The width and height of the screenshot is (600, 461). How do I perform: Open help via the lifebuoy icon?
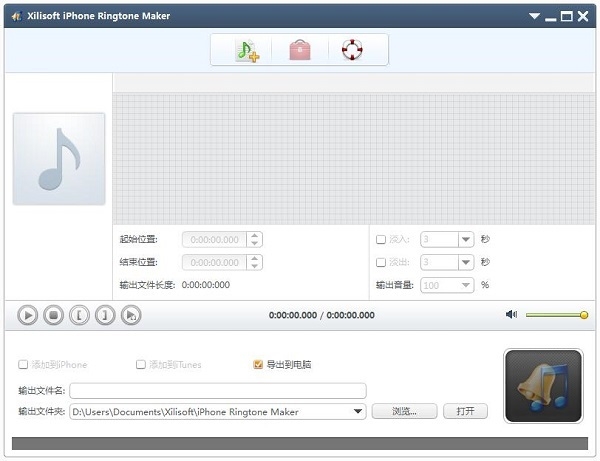click(x=352, y=50)
